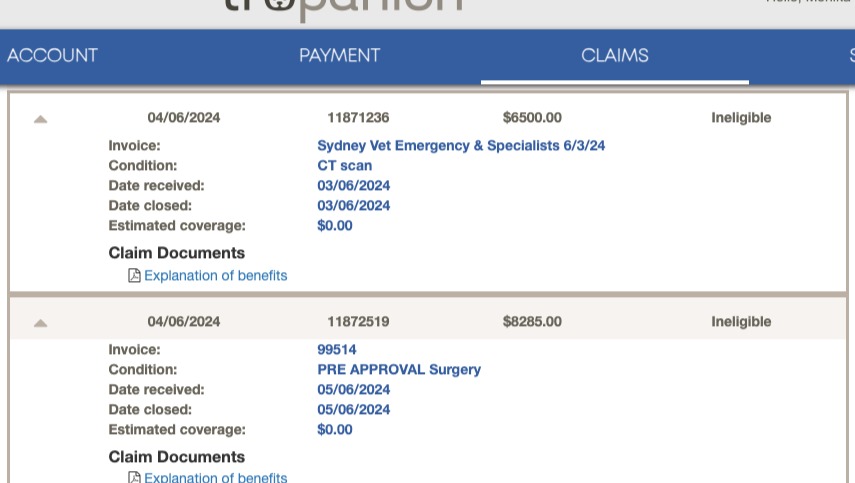Click the Trupanion logo

[x=344, y=8]
